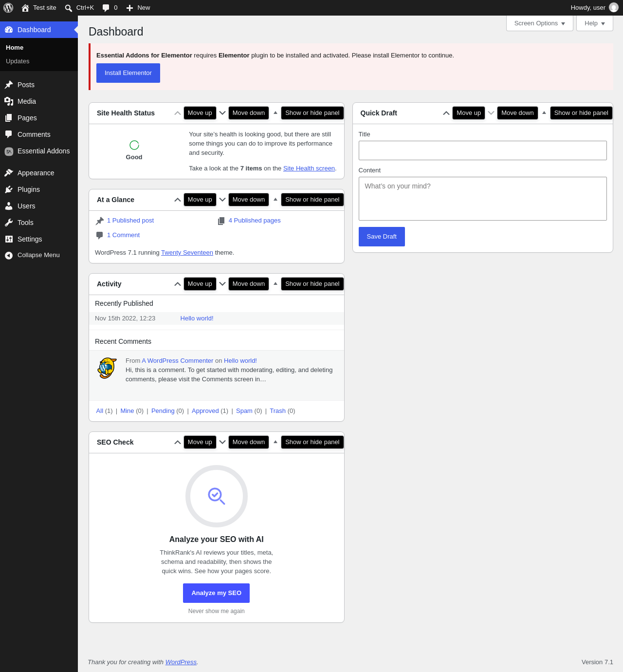The width and height of the screenshot is (623, 672).
Task: Open the Updates submenu item
Action: (18, 61)
